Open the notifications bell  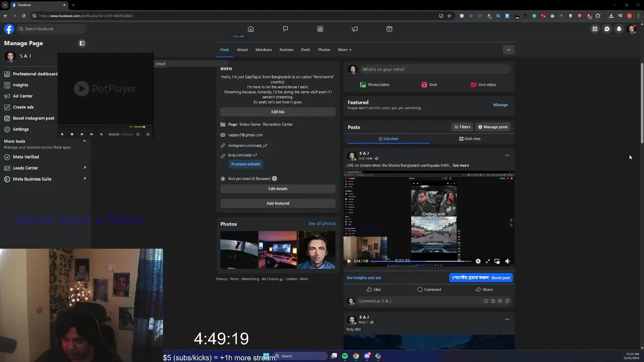[x=619, y=29]
